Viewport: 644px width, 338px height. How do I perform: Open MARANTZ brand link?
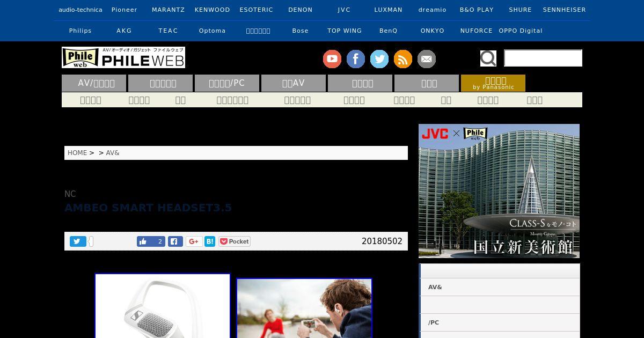click(169, 10)
